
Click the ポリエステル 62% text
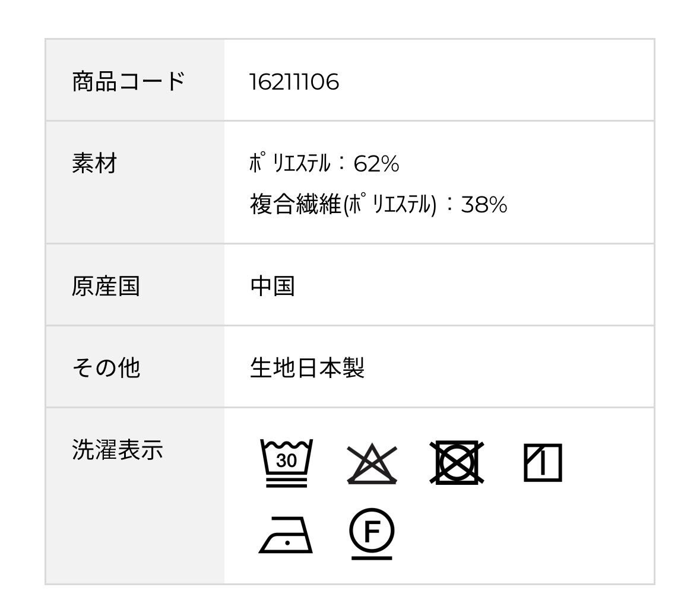(324, 163)
